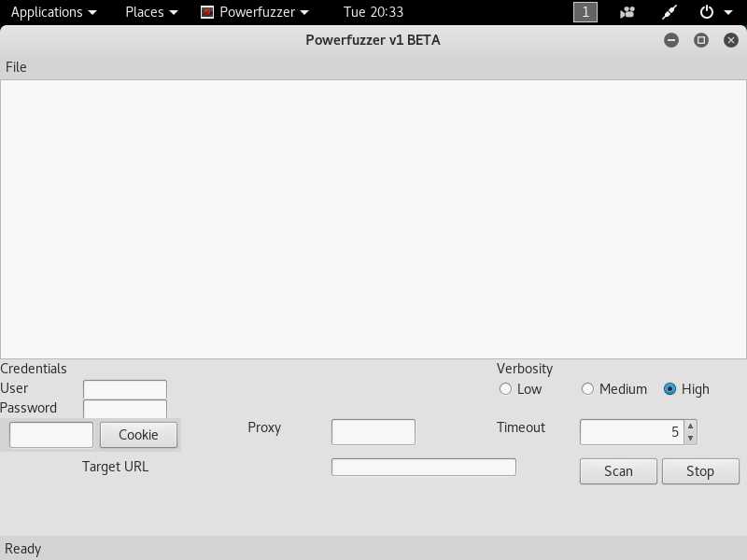The height and width of the screenshot is (560, 747).
Task: Focus the cookie text field left of the Cookie button
Action: pos(51,435)
